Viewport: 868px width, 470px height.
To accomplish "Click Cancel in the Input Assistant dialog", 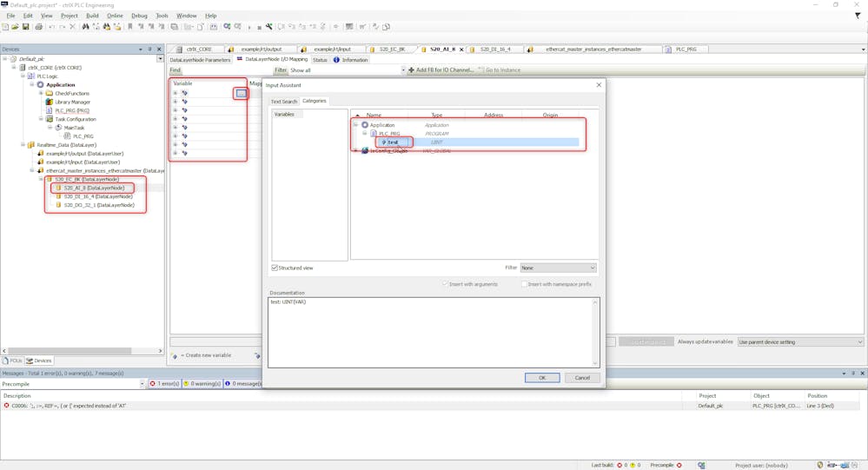I will click(582, 378).
